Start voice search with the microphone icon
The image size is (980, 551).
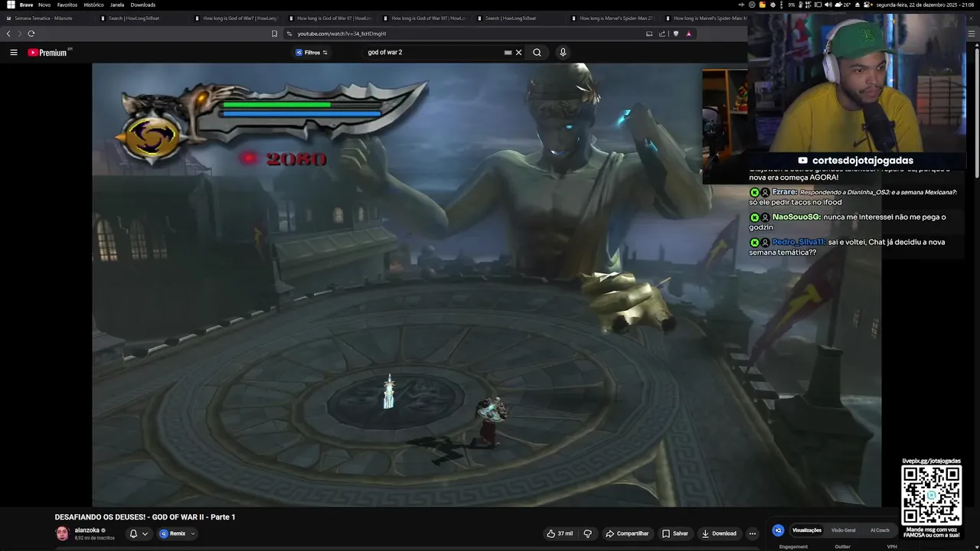pyautogui.click(x=563, y=53)
